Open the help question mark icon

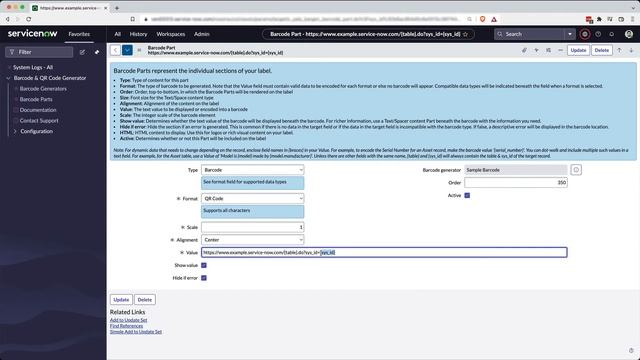[x=598, y=34]
